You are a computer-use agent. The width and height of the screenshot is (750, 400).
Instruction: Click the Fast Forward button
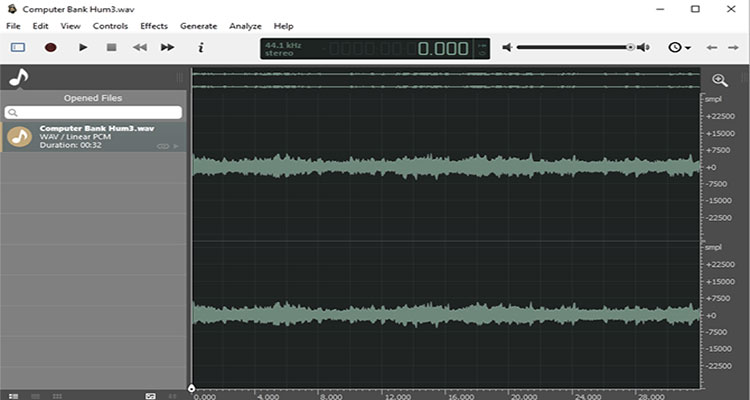(168, 47)
